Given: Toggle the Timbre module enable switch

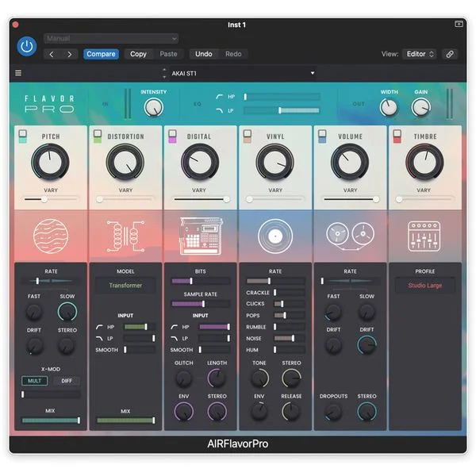Looking at the screenshot, I should [397, 136].
